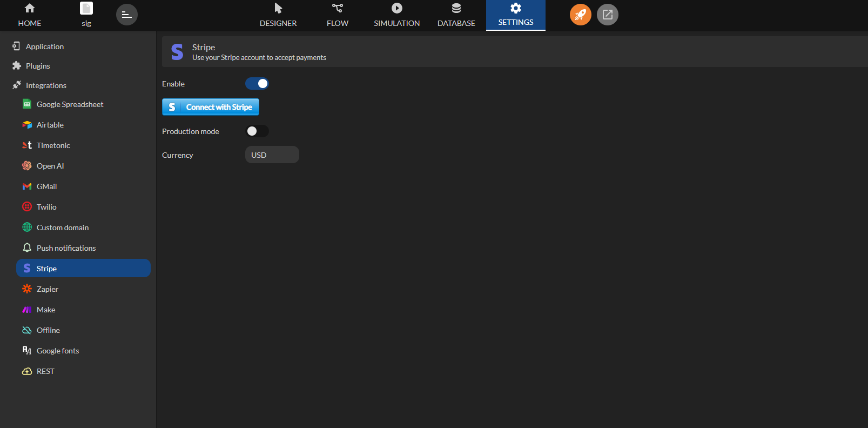868x428 pixels.
Task: Turn on Production mode toggle
Action: click(257, 131)
